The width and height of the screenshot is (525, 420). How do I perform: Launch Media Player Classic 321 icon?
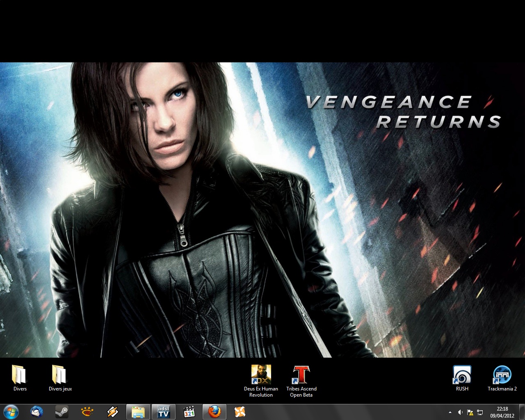click(x=189, y=412)
